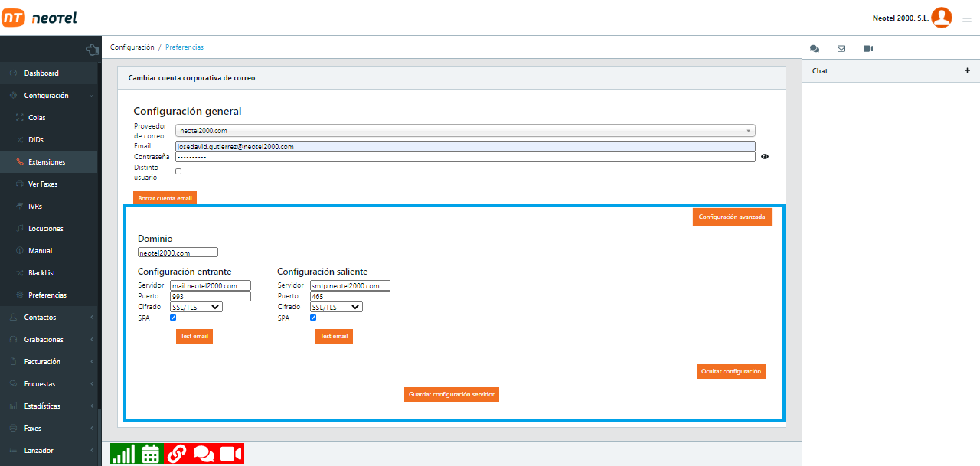Open the hamburger menu at top right
This screenshot has height=466, width=980.
click(x=967, y=18)
